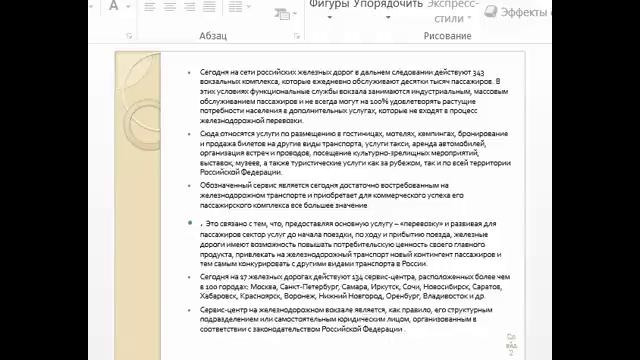The image size is (640, 360).
Task: Open the Экспресс-стили quick styles menu
Action: coord(453,11)
